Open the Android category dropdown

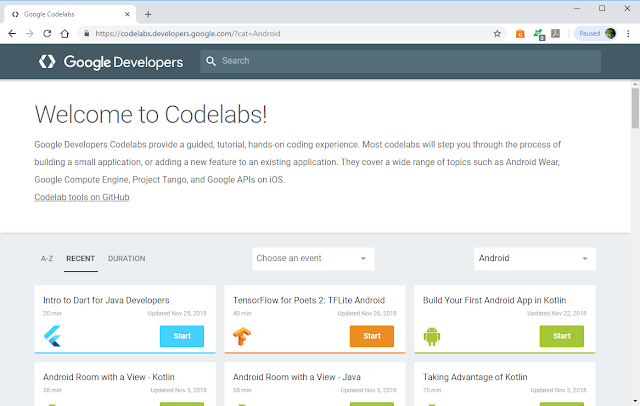coord(535,258)
